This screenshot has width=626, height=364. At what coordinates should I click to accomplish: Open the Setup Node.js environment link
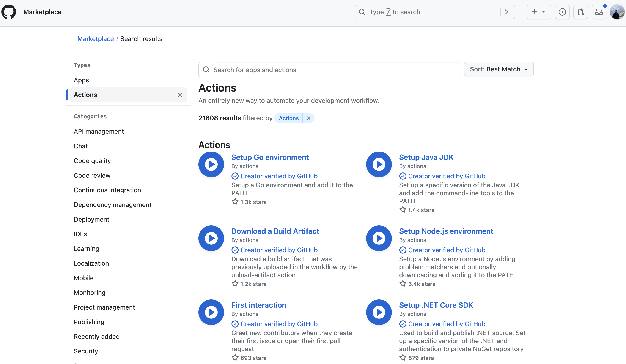[446, 231]
